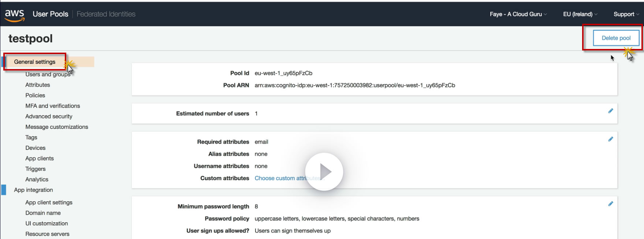Viewport: 644px width, 239px height.
Task: Go to Users and groups
Action: point(48,75)
